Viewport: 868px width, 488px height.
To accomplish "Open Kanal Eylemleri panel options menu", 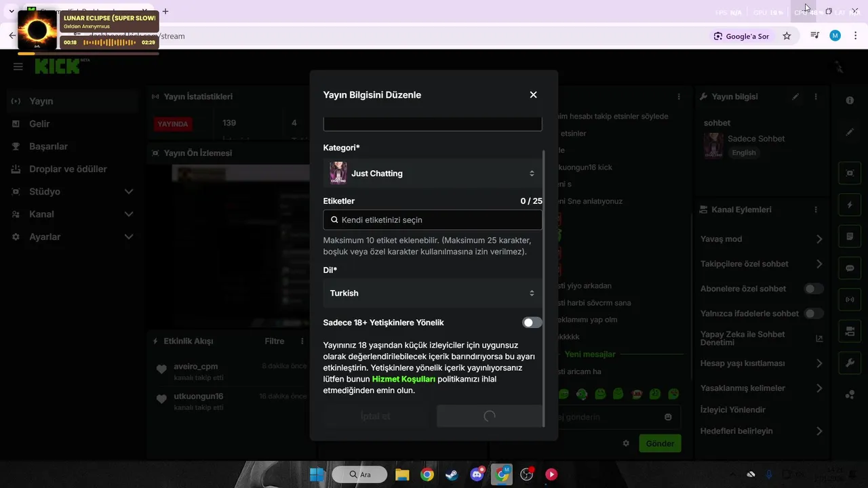I will coord(816,210).
